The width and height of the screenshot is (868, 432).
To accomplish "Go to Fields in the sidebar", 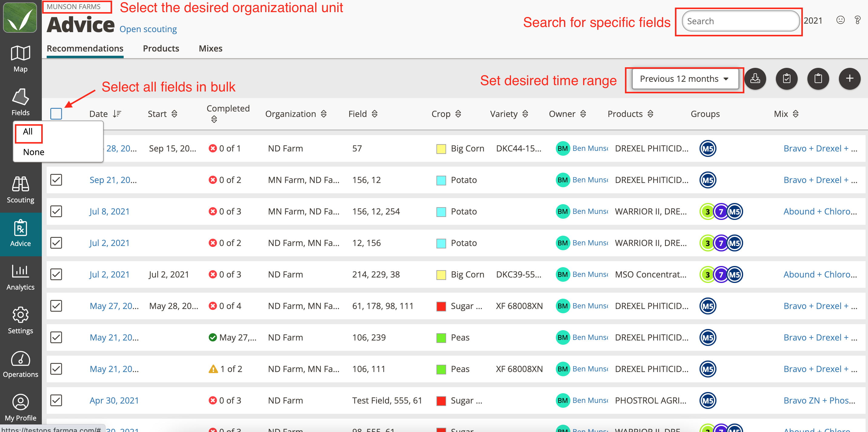I will (21, 103).
